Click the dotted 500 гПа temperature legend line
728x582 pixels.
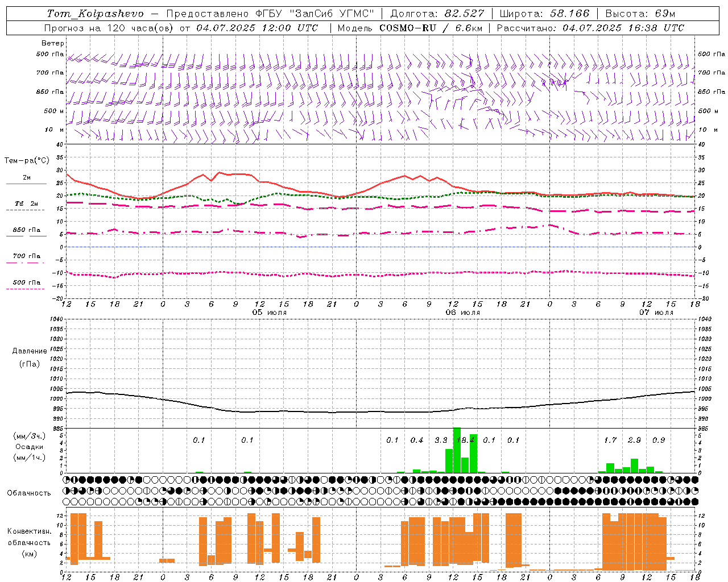tap(25, 289)
